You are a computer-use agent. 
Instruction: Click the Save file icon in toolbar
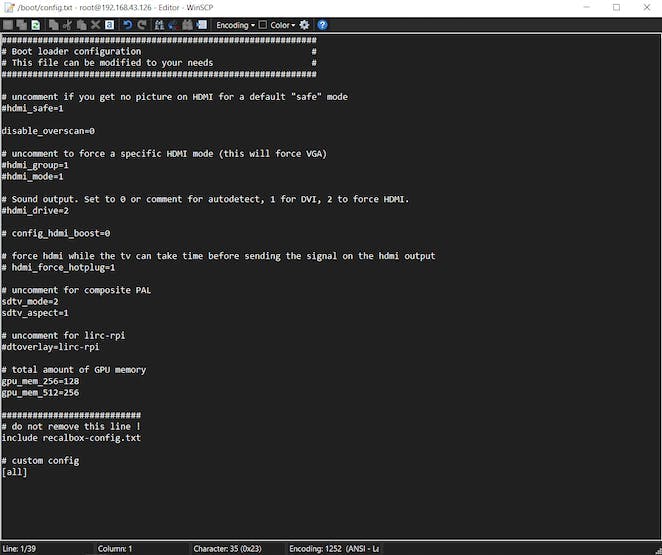point(8,25)
